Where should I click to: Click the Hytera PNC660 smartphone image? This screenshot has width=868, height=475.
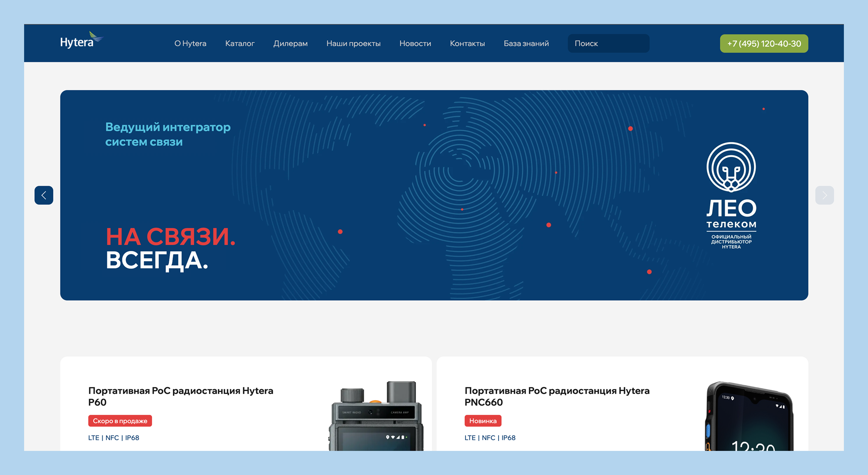point(749,416)
